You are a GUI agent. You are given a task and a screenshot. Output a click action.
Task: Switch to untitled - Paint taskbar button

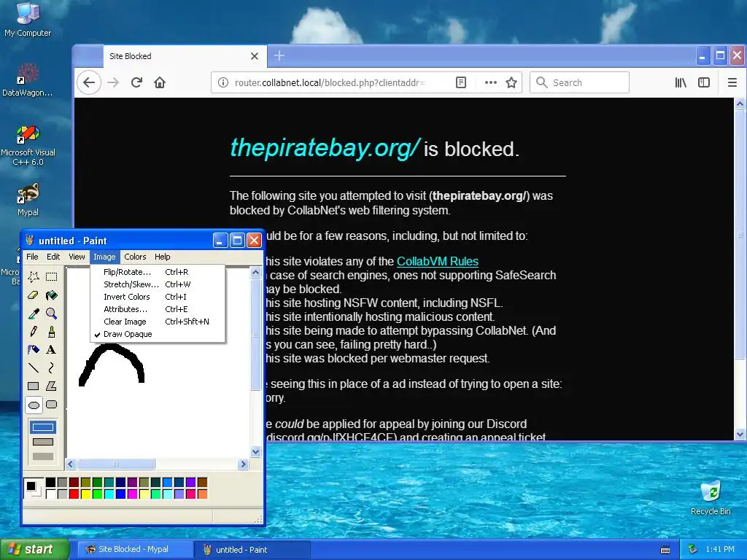point(252,549)
